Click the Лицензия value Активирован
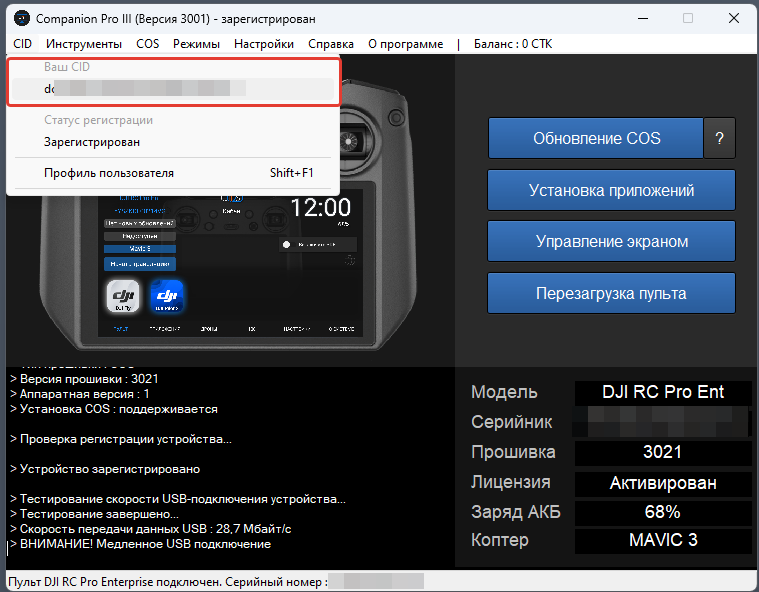759x592 pixels. point(663,483)
